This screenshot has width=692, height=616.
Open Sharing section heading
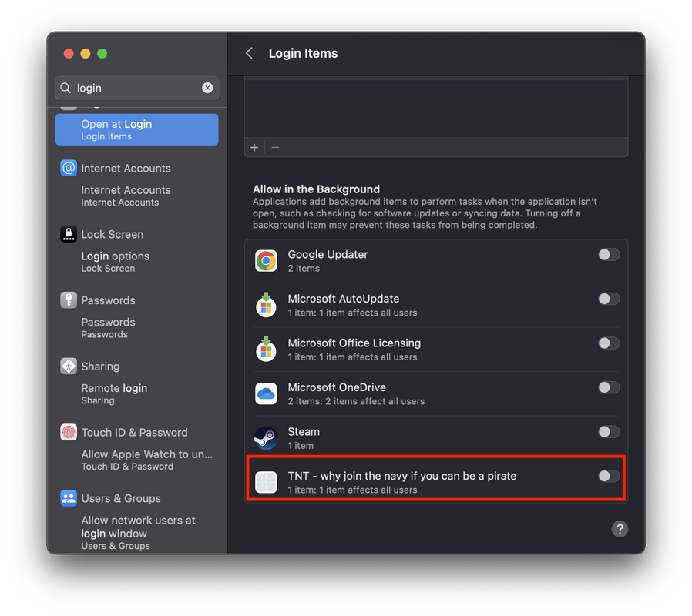coord(100,367)
